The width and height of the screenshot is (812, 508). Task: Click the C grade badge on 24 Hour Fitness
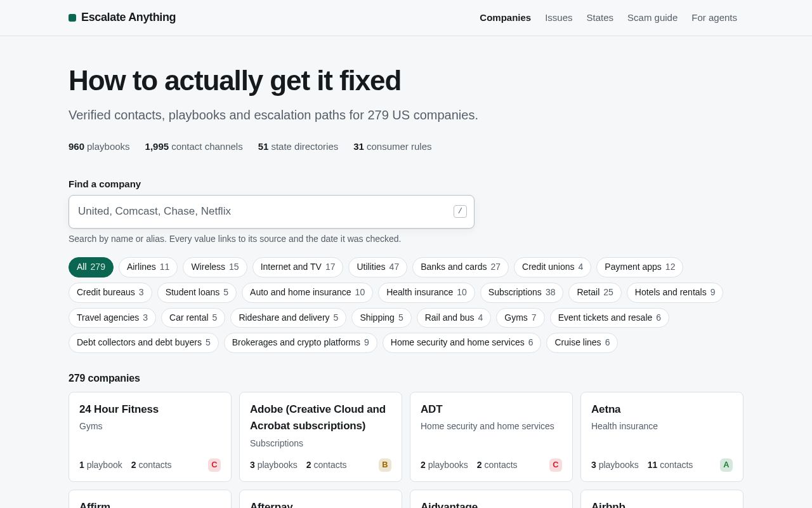coord(214,465)
